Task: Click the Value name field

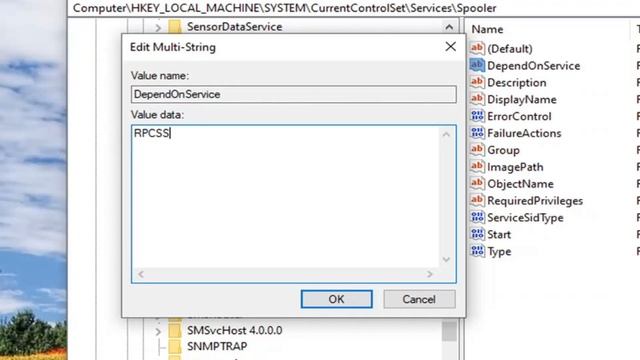Action: click(x=294, y=94)
